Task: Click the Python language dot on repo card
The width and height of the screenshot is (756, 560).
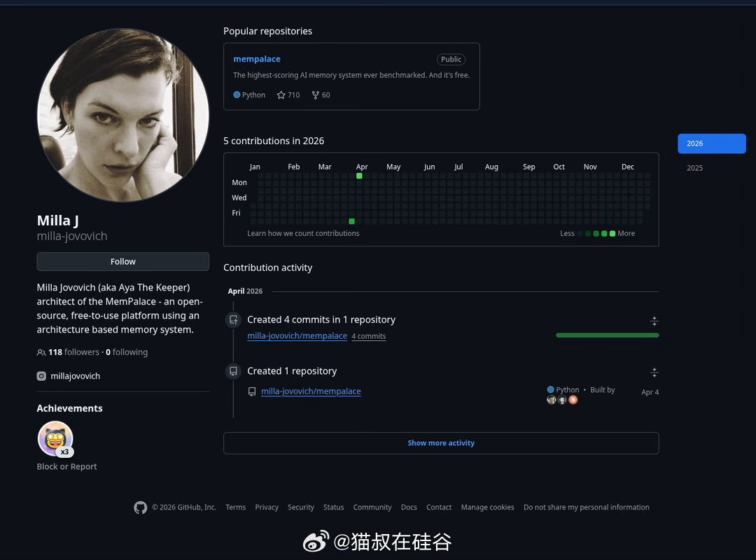Action: (236, 94)
